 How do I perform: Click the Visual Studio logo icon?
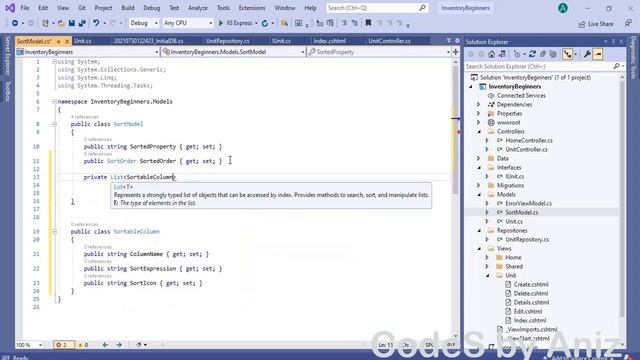click(x=10, y=8)
